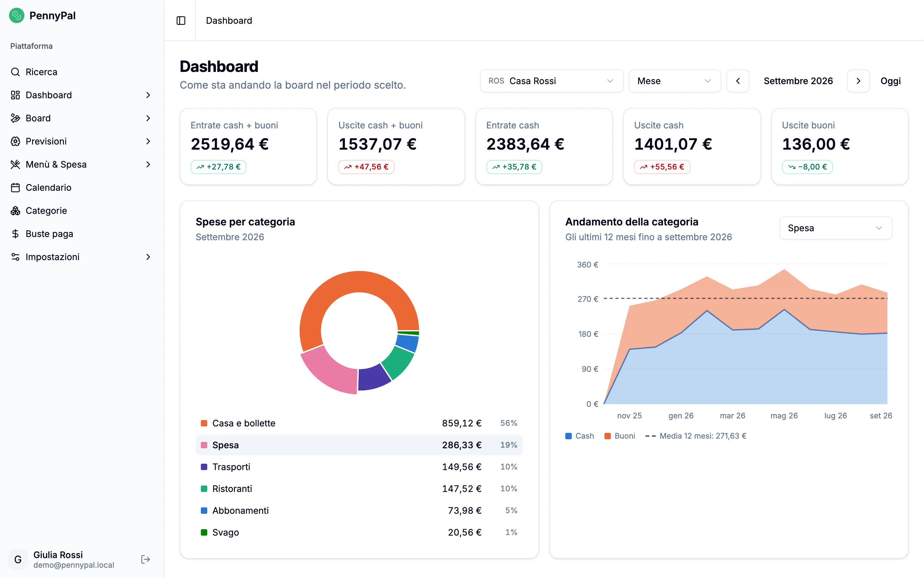
Task: Click the blue Abbonamenti legend swatch
Action: 204,510
